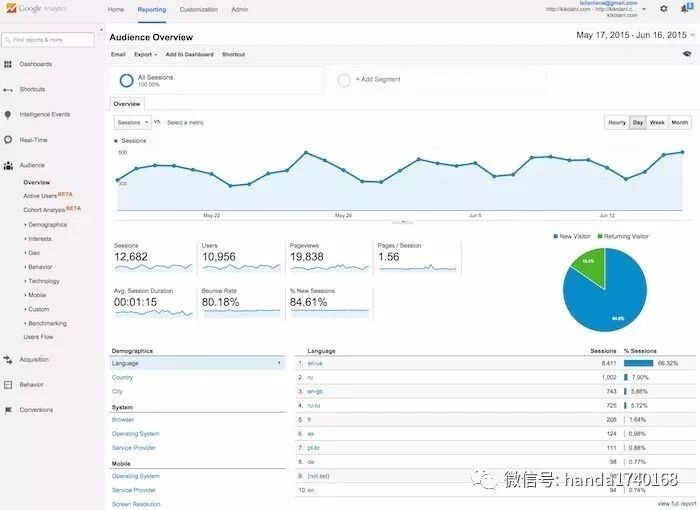
Task: Click the New Visitor legend swatch
Action: click(x=556, y=236)
